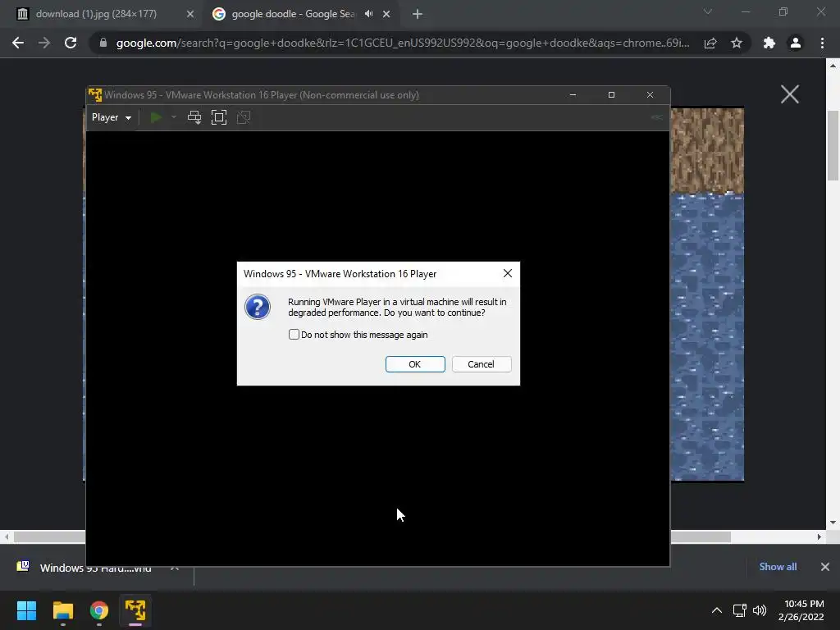
Task: Click the VMware toolbar collapse chevrons icon
Action: coord(657,117)
